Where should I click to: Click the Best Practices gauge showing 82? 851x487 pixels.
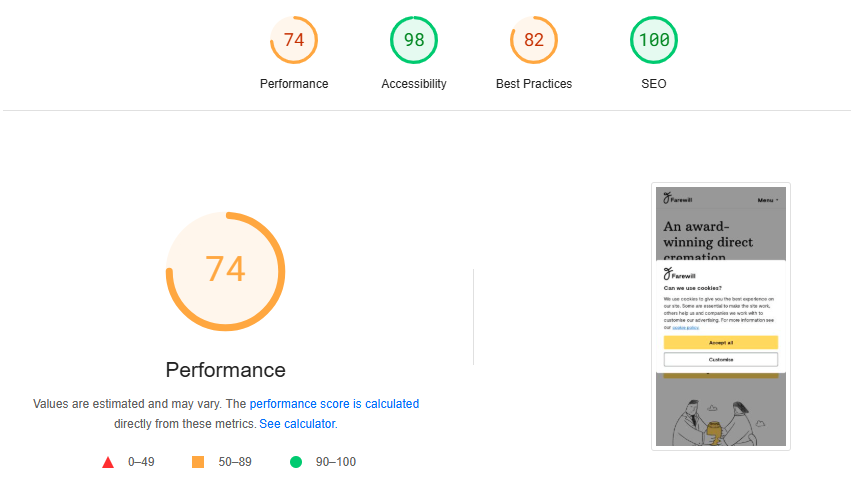[x=534, y=40]
